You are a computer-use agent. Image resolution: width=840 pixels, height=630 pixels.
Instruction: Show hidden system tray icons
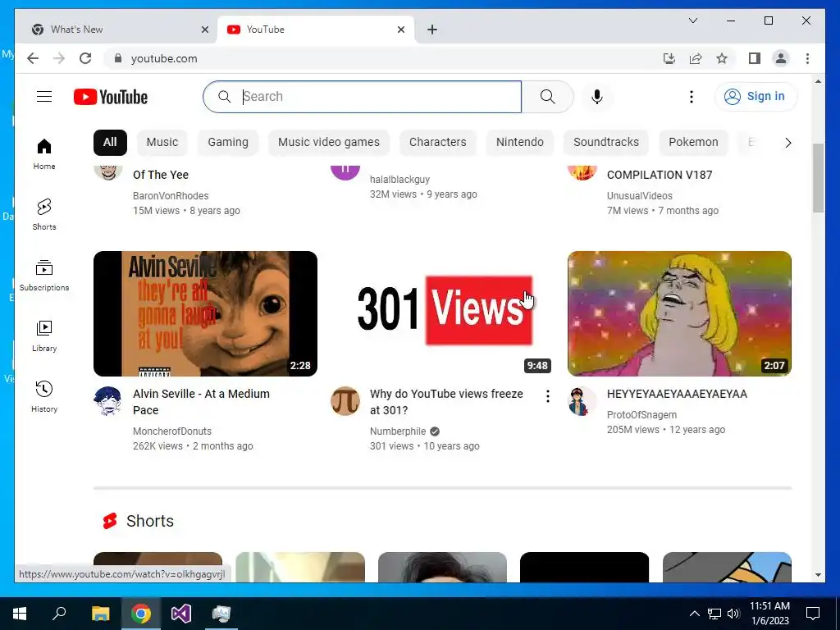[x=694, y=614]
